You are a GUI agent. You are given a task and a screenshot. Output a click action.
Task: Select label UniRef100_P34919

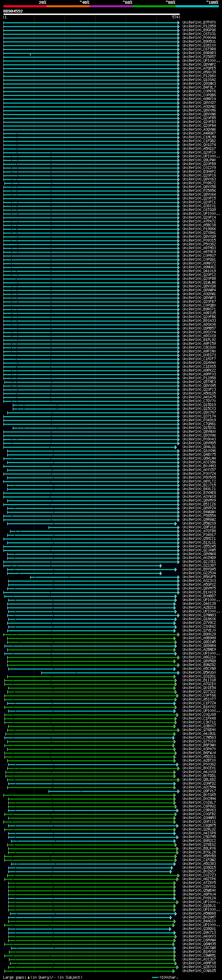(199, 420)
